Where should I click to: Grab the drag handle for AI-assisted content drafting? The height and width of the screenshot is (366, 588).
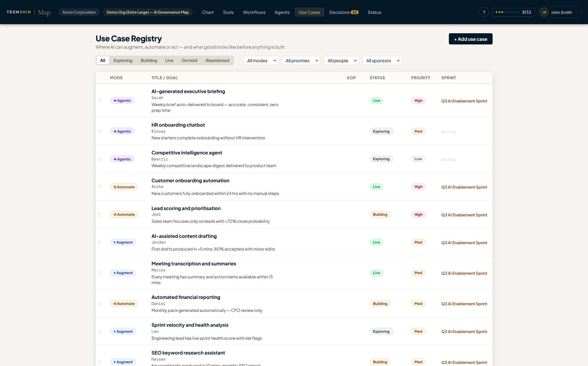[x=100, y=242]
